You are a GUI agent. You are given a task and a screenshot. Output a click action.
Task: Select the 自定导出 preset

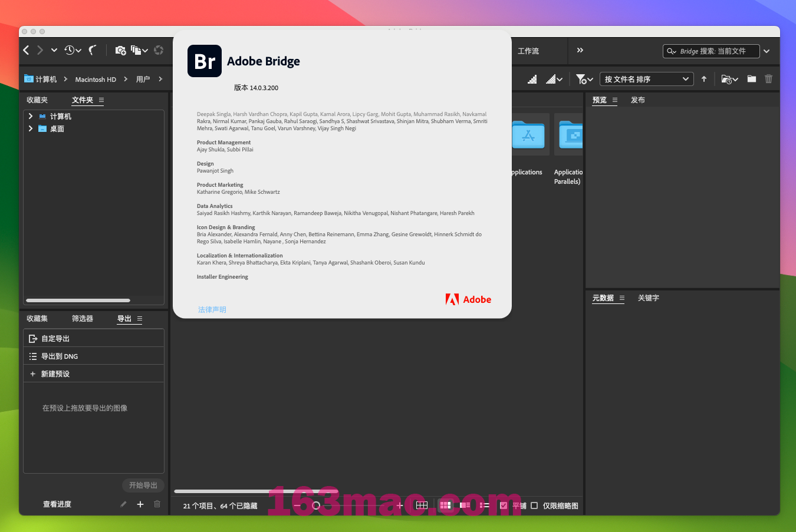[94, 339]
